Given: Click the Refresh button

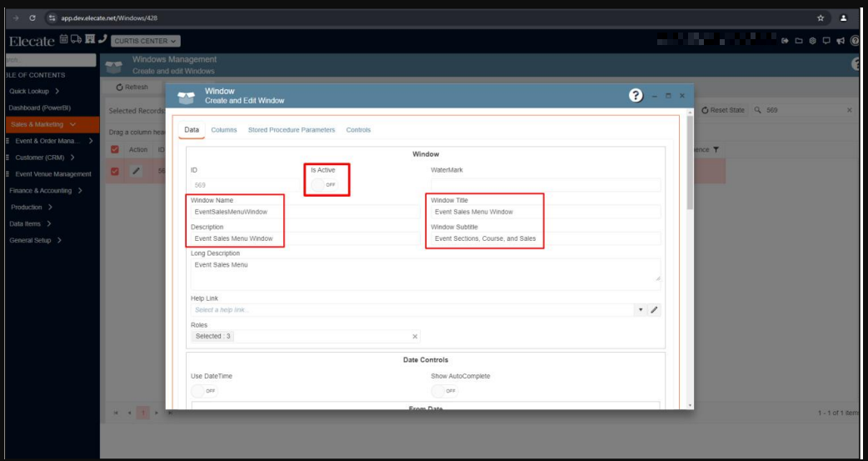Looking at the screenshot, I should (132, 87).
